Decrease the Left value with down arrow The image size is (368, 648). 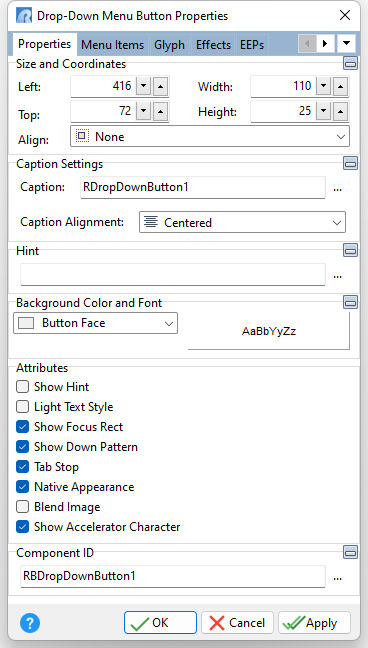143,87
